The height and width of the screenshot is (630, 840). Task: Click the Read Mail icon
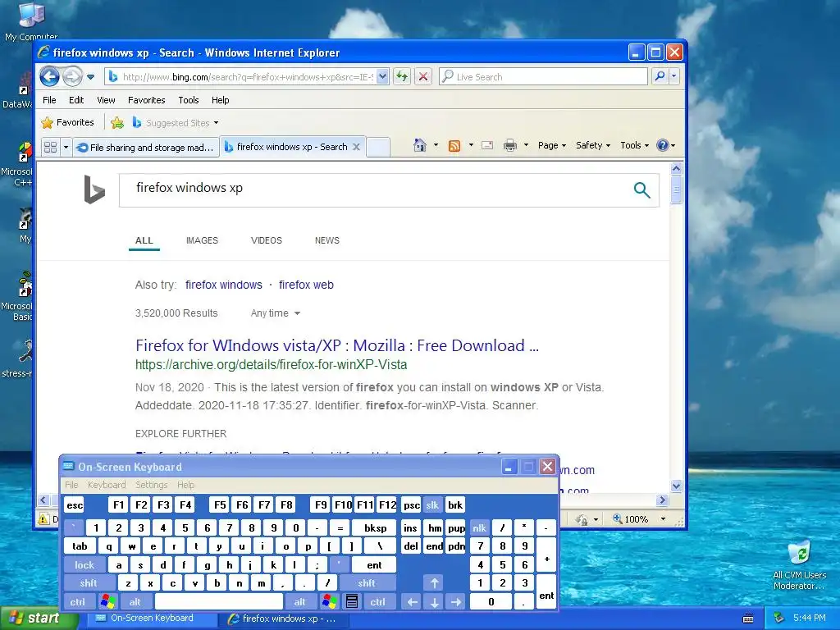point(487,145)
